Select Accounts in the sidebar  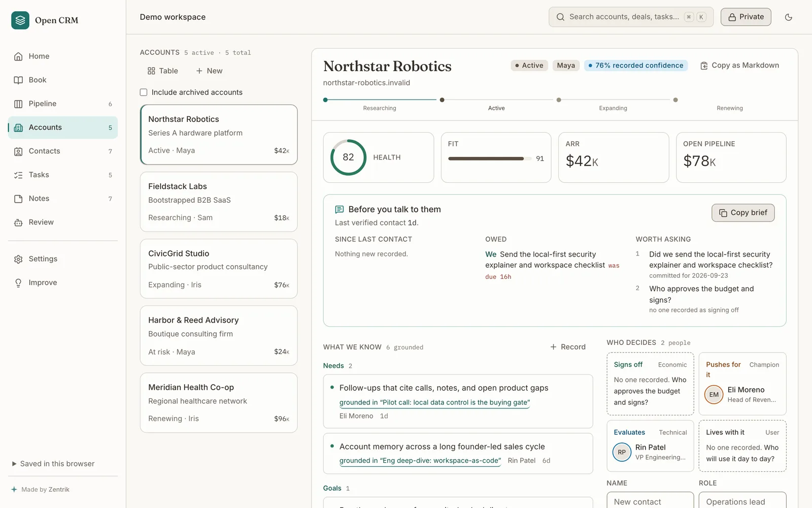pyautogui.click(x=63, y=128)
